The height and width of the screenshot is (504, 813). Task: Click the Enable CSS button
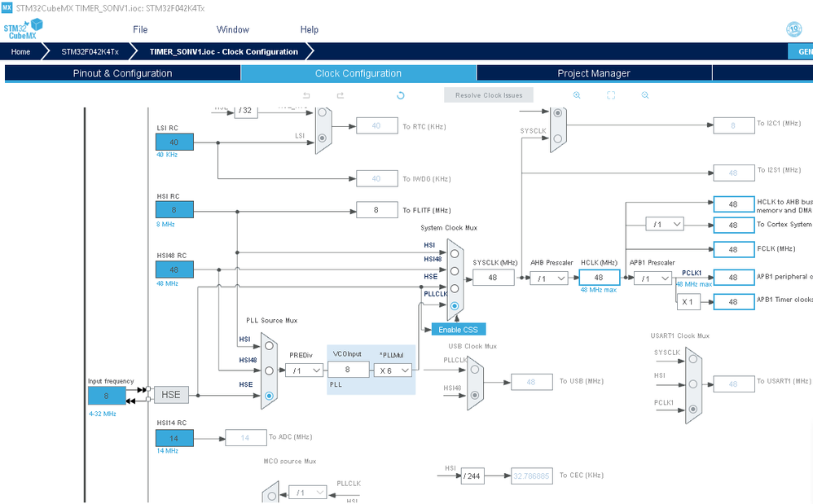459,330
